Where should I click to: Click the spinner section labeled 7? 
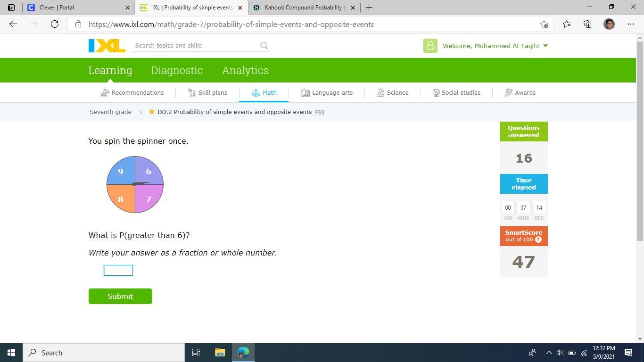pos(148,198)
